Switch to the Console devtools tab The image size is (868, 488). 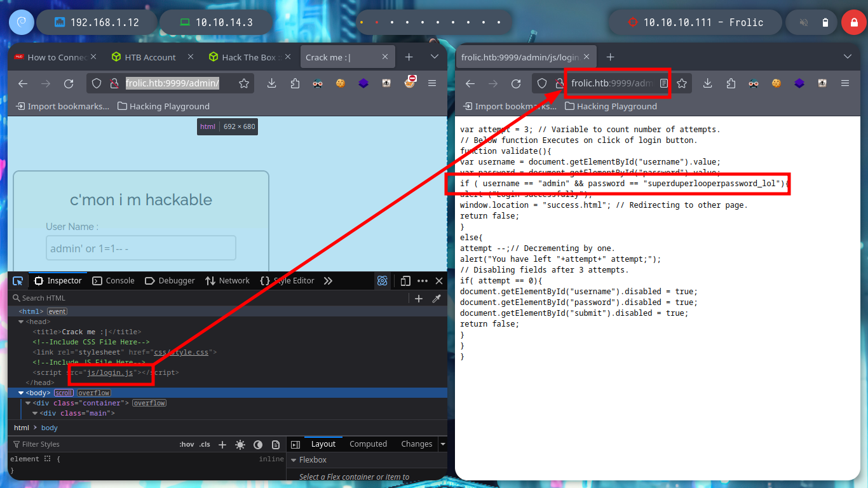coord(114,281)
